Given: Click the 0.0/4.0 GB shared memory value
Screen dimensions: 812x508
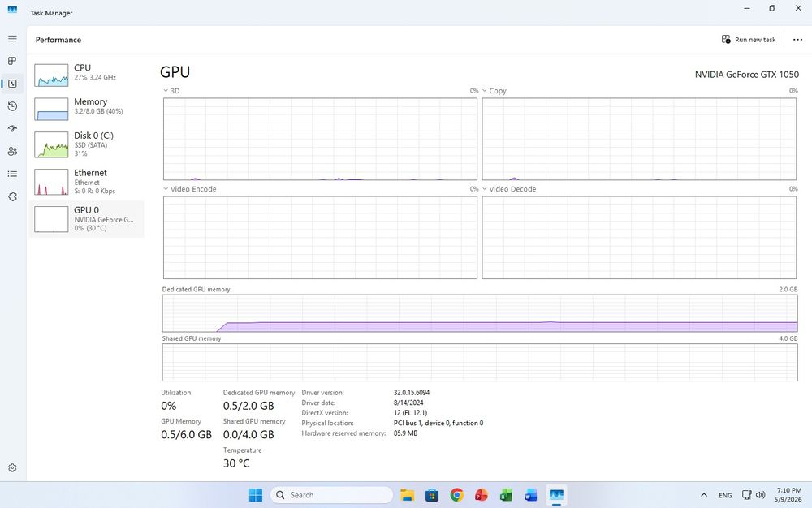Looking at the screenshot, I should tap(248, 434).
